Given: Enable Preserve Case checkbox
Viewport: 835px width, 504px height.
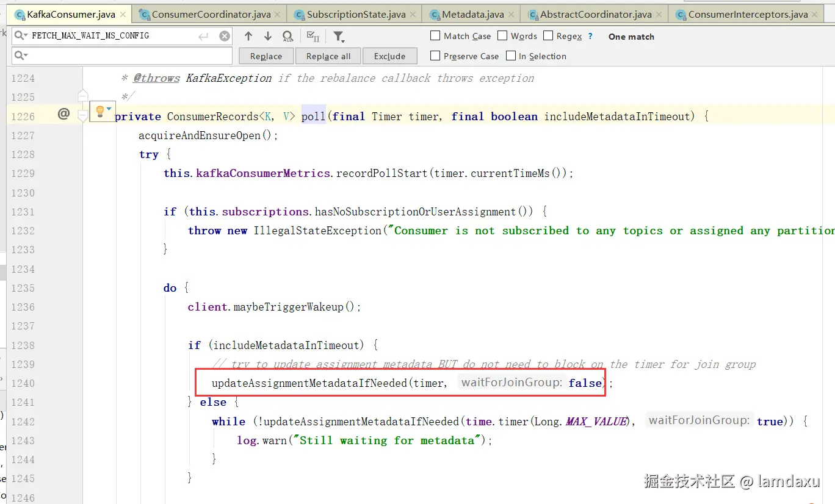Looking at the screenshot, I should [435, 56].
